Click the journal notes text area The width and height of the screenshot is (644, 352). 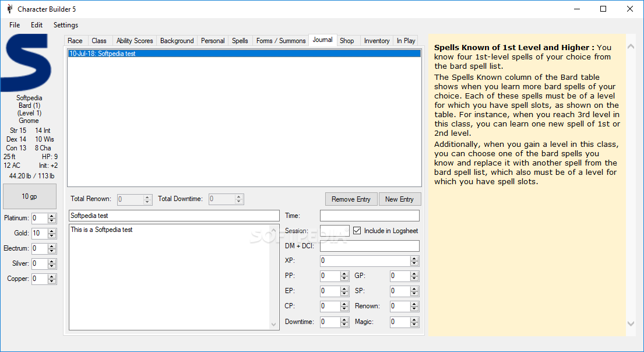tap(169, 277)
